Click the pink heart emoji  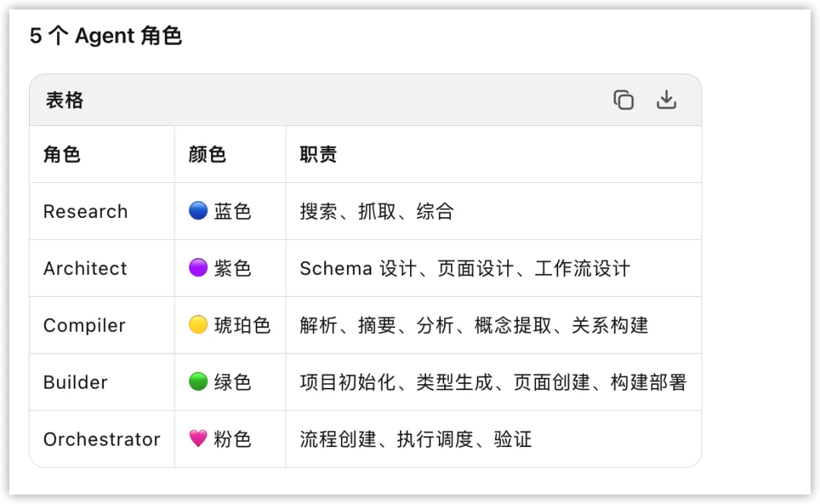pyautogui.click(x=198, y=439)
